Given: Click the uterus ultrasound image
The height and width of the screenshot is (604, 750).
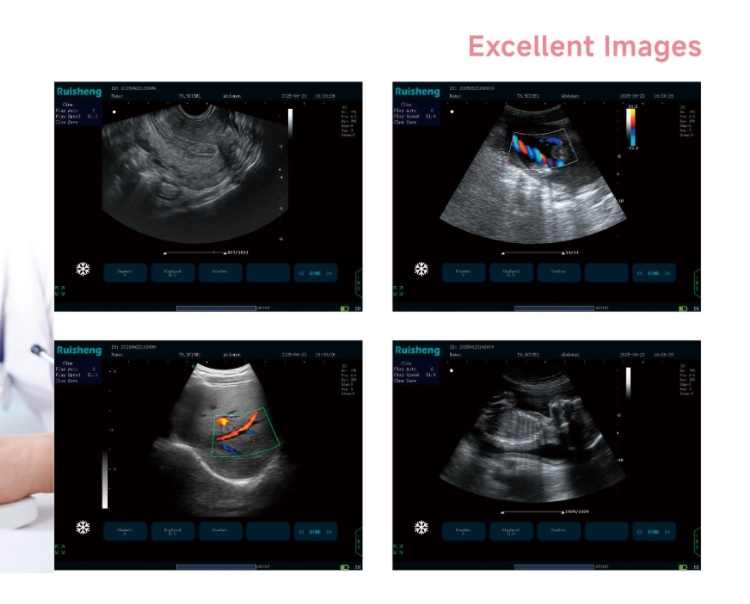Looking at the screenshot, I should click(195, 173).
